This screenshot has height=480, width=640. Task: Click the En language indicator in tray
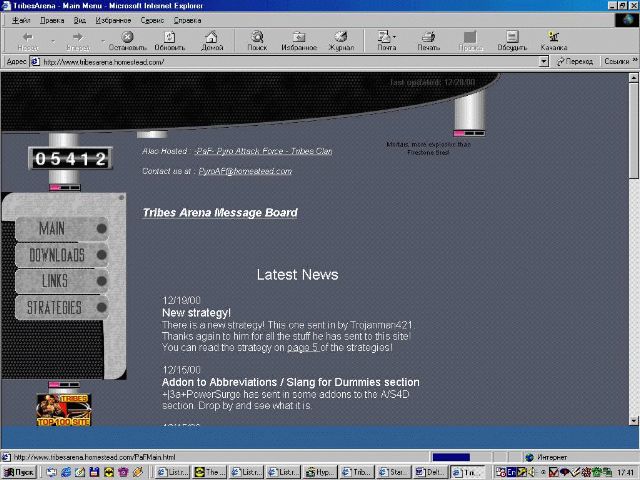(x=511, y=472)
